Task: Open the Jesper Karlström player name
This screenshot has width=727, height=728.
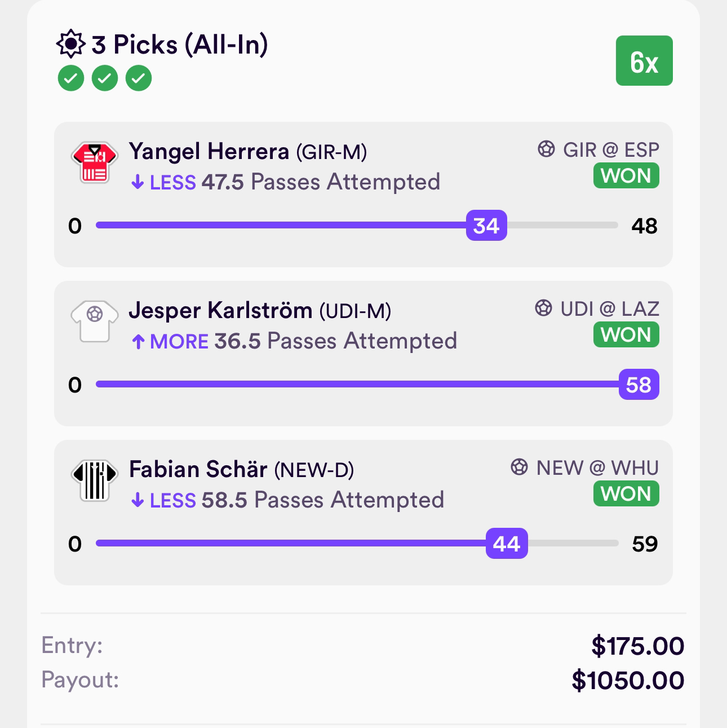Action: click(220, 310)
